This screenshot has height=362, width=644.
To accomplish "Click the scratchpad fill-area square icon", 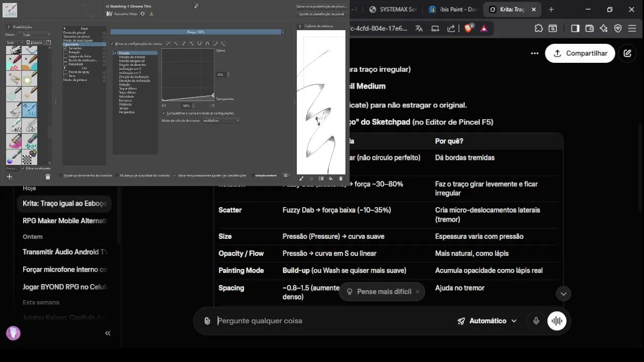I will [311, 178].
